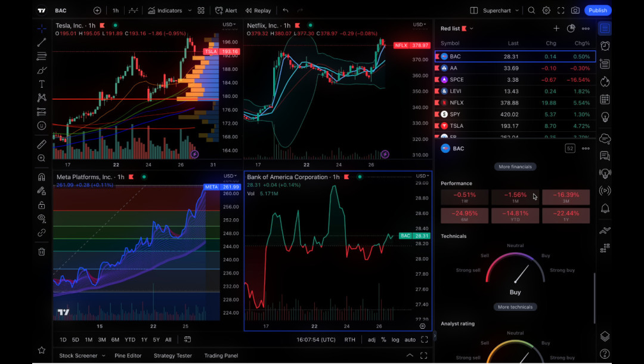
Task: Click the trash remove objects icon
Action: pyautogui.click(x=42, y=251)
